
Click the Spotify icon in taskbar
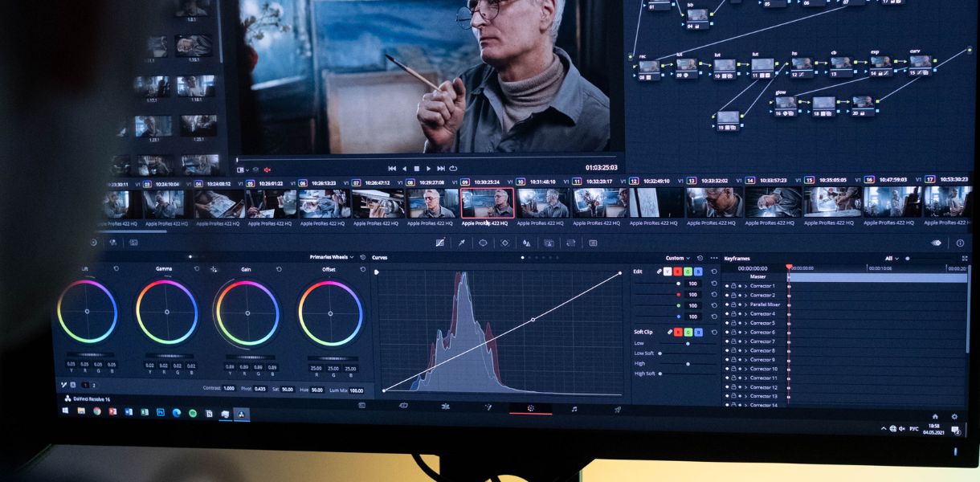(193, 412)
